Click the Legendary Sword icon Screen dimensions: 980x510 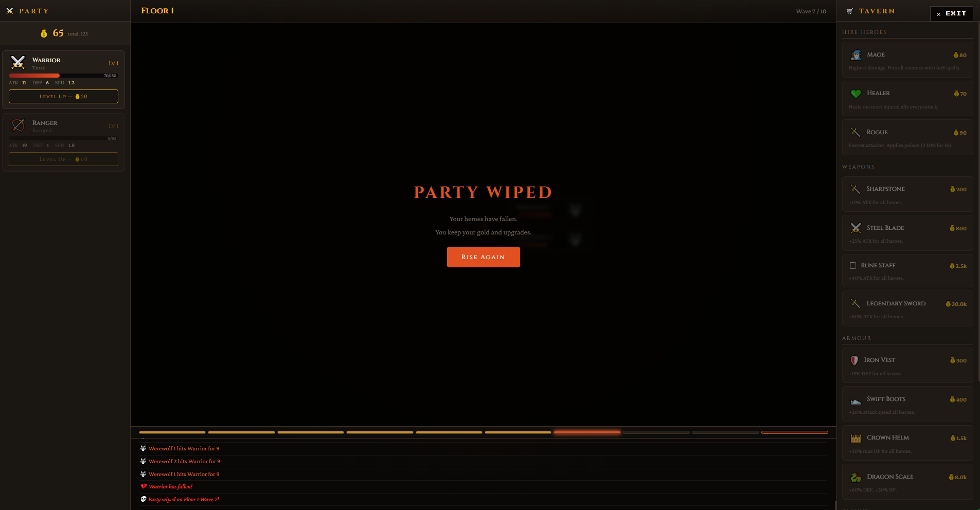856,303
